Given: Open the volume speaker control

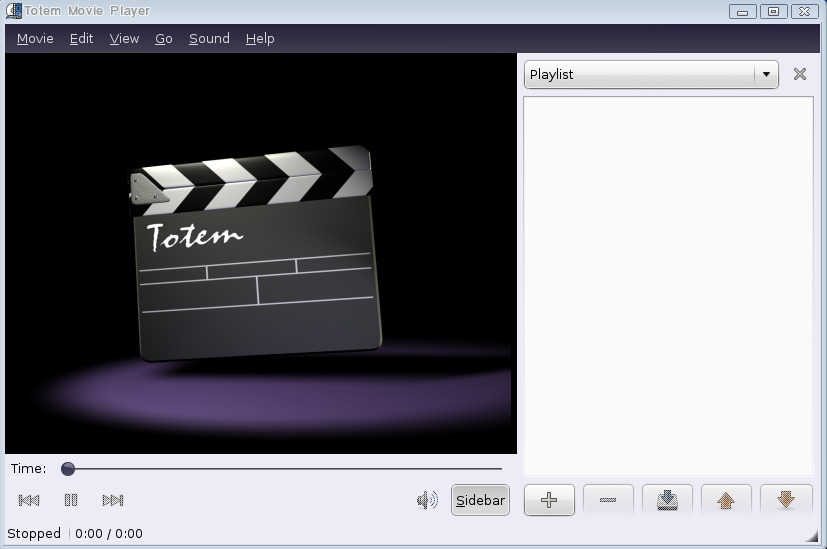Looking at the screenshot, I should coord(427,500).
